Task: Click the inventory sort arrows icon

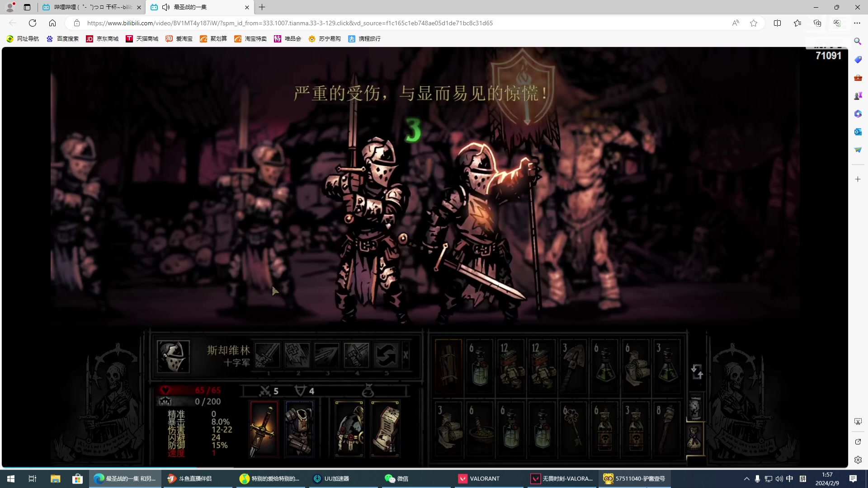Action: click(697, 372)
